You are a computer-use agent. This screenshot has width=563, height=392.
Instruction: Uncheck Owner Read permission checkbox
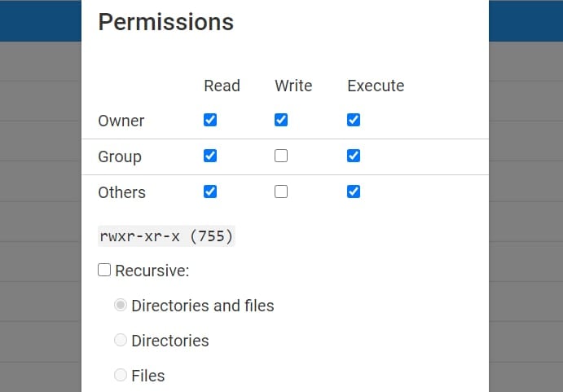tap(210, 120)
